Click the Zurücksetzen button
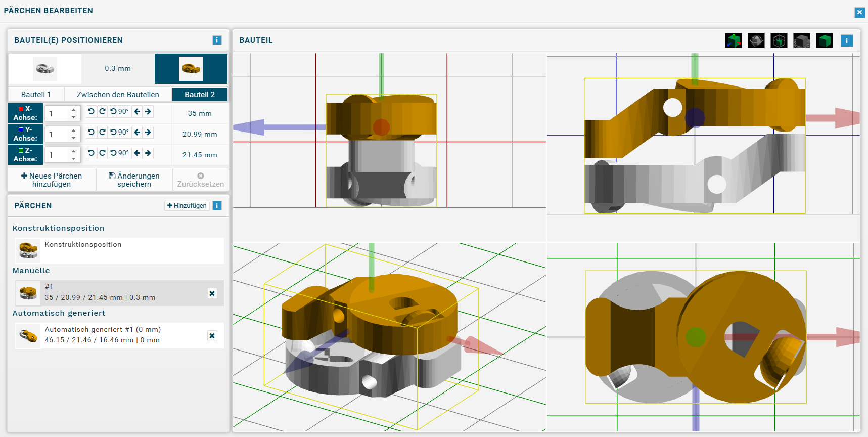This screenshot has width=868, height=437. click(x=201, y=180)
